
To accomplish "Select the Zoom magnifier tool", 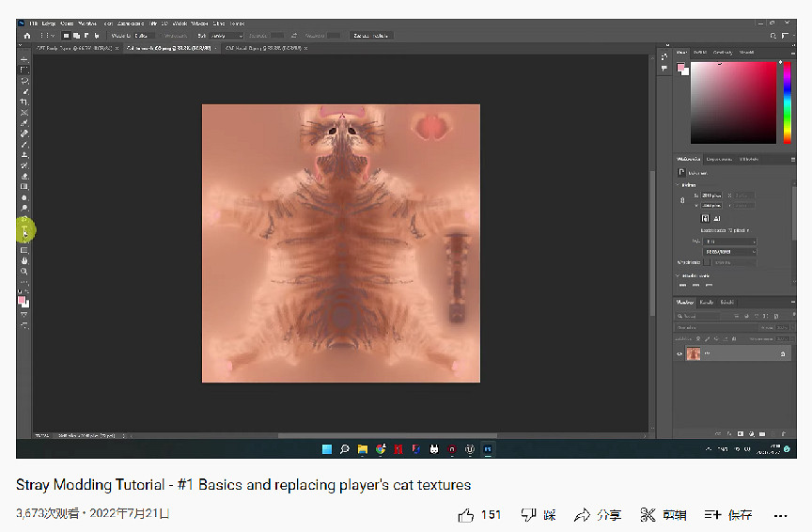I will coord(24,271).
